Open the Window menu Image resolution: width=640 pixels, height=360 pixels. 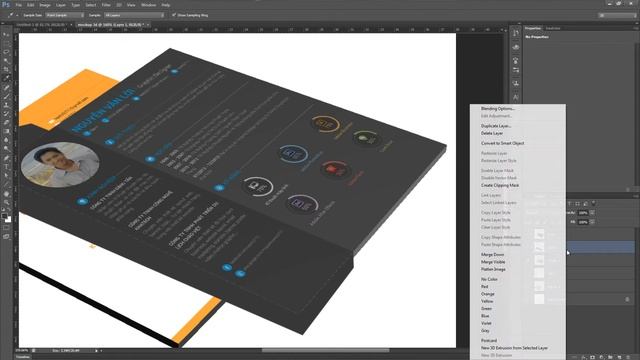click(148, 5)
